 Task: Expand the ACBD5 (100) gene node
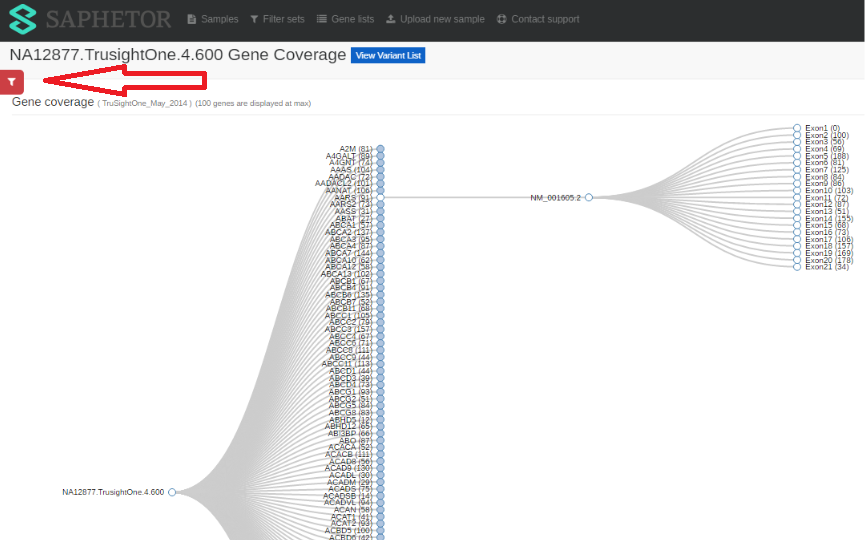[380, 530]
